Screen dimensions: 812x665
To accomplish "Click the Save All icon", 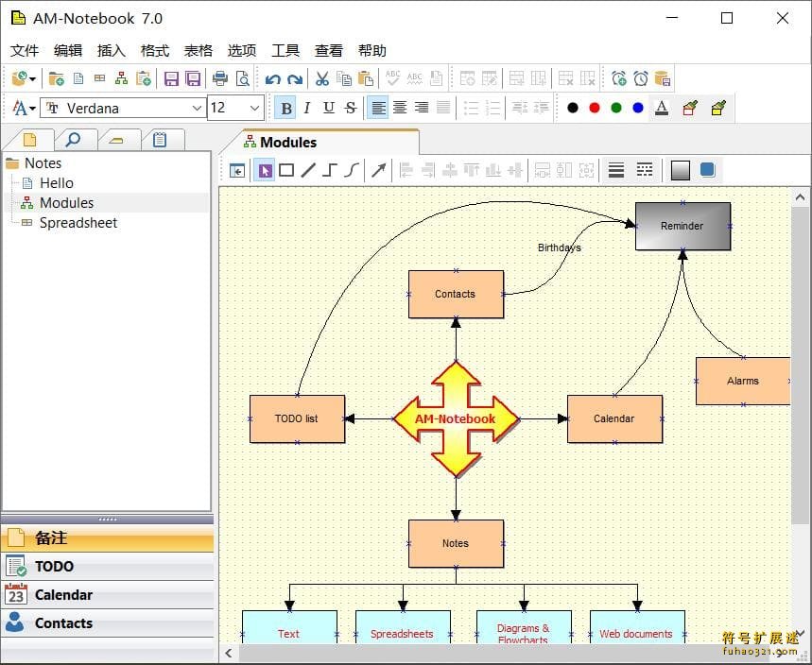I will click(193, 78).
